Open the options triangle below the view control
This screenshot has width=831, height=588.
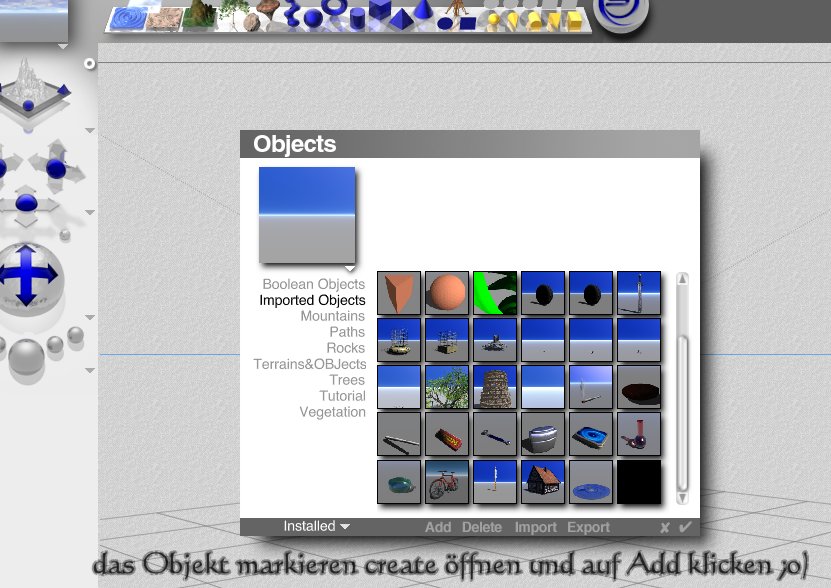(90, 130)
